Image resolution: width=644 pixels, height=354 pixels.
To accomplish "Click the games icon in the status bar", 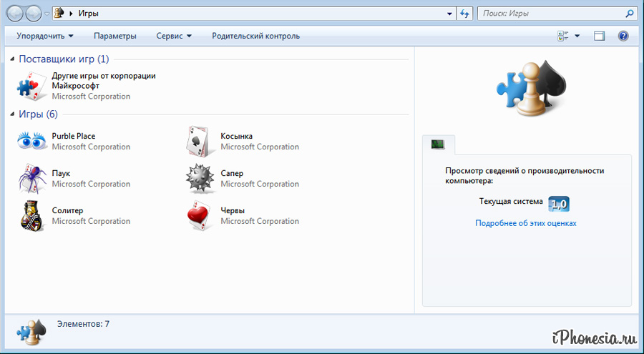I will tap(31, 332).
